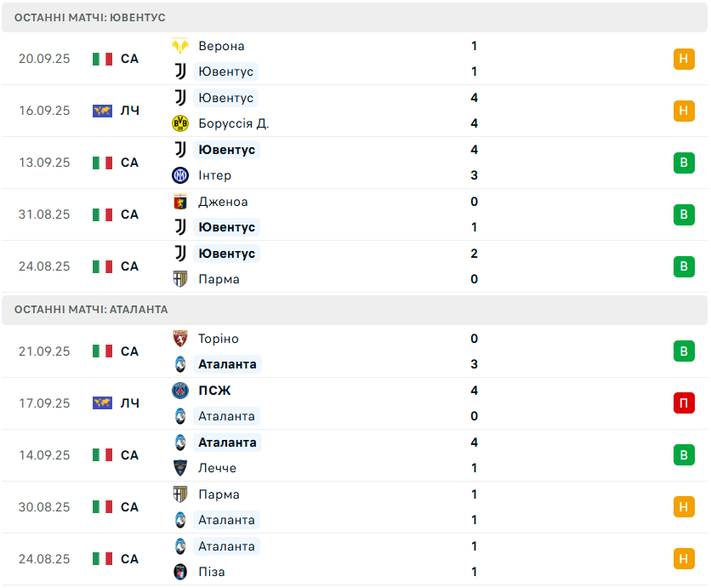Click the draw badge for Verona–Juventus
The width and height of the screenshot is (711, 588).
(x=684, y=59)
